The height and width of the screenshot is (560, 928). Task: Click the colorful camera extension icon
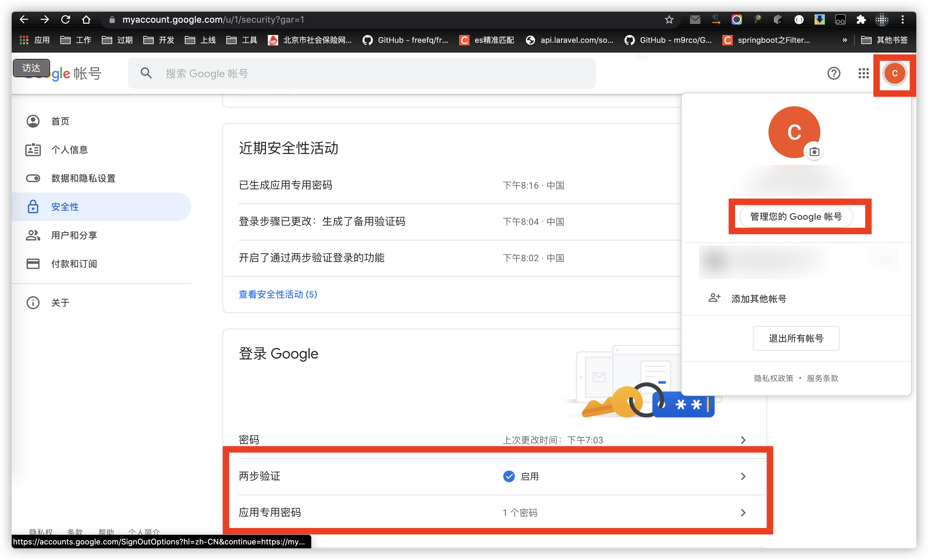(x=736, y=19)
